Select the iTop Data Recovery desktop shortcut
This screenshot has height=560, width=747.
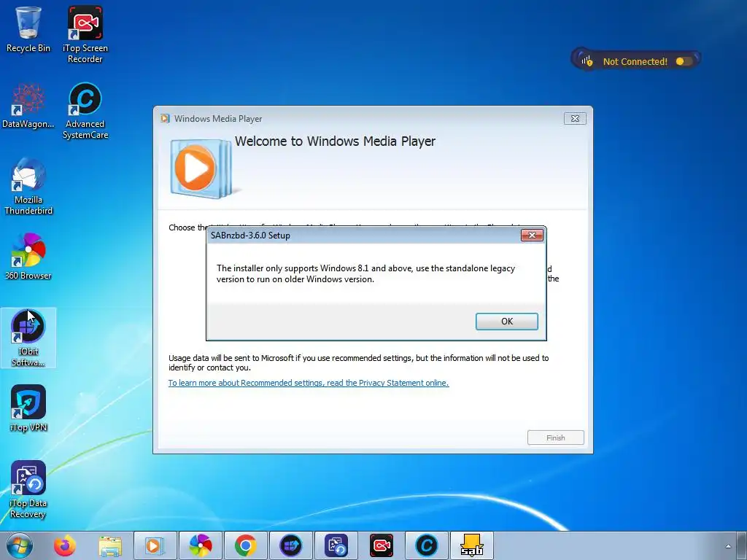click(28, 489)
